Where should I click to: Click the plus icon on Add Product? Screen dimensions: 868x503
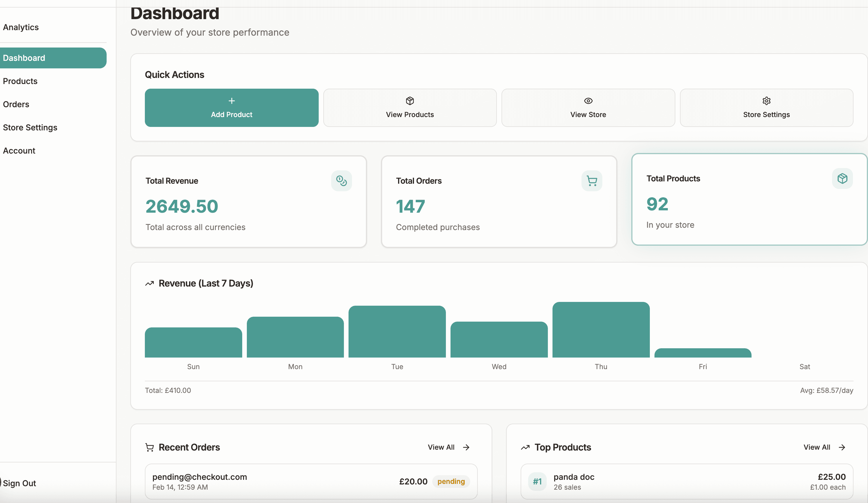(x=231, y=101)
